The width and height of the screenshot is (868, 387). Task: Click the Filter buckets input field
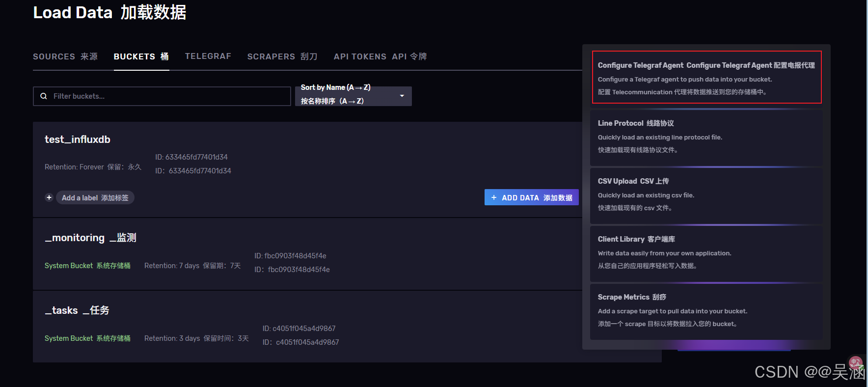coord(162,96)
